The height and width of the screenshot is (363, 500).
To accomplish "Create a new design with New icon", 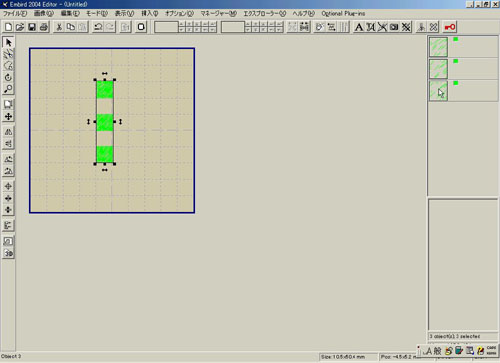I will 8,27.
